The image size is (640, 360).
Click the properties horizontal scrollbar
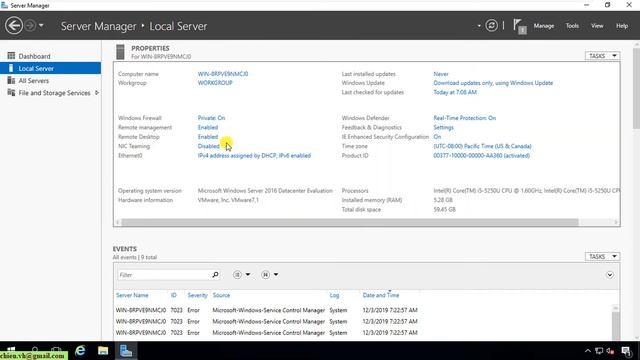pos(350,222)
